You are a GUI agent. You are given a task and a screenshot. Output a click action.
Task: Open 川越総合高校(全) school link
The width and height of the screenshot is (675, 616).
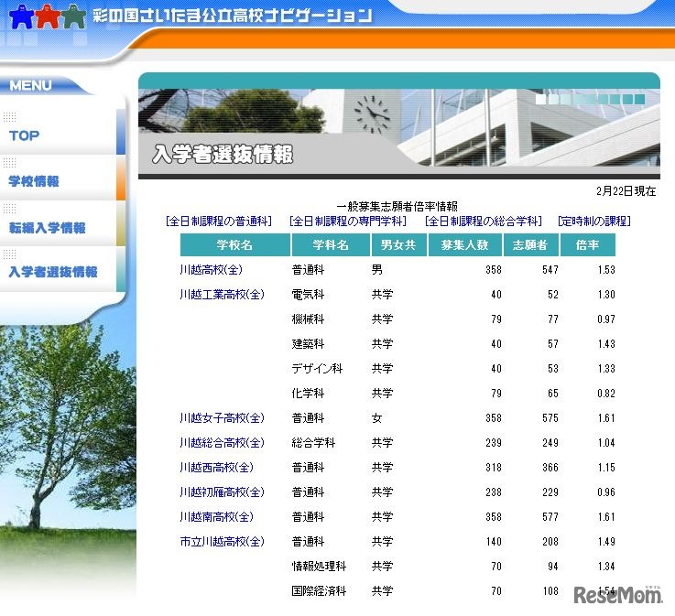(x=222, y=443)
